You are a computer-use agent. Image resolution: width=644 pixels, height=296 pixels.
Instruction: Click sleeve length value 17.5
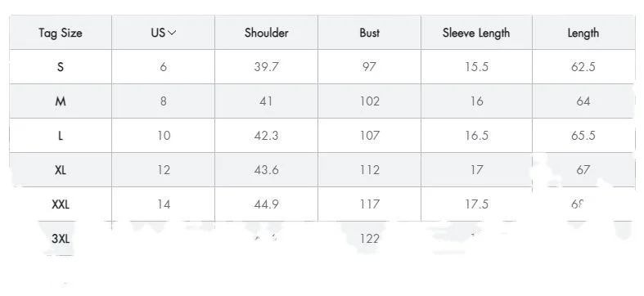tap(476, 204)
